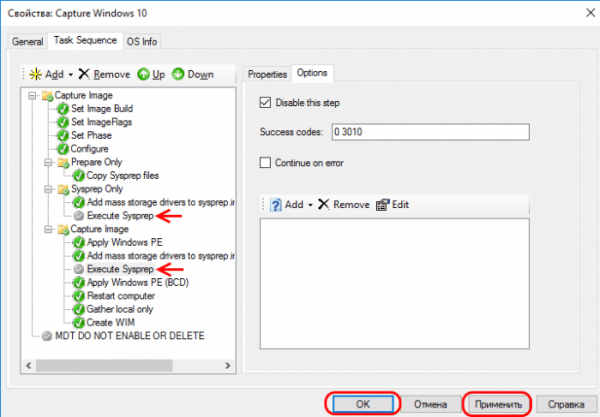Open the sequence Add dropdown arrow
600x417 pixels.
point(71,75)
